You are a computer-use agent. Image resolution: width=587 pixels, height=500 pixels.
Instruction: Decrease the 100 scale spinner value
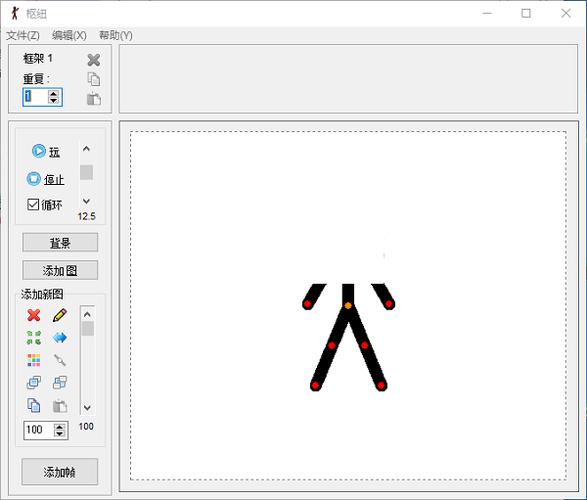click(x=59, y=433)
